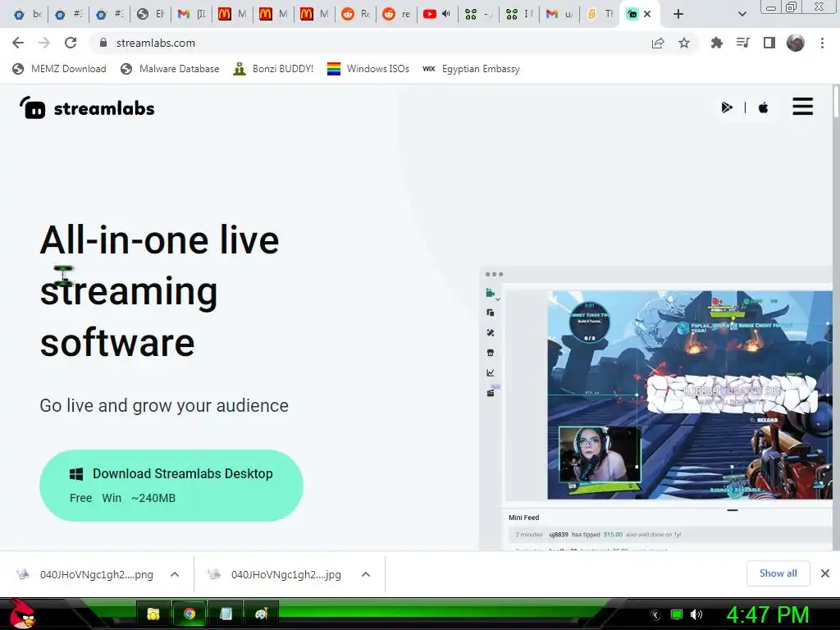Switch to the orange 'Th' tab

tap(600, 14)
